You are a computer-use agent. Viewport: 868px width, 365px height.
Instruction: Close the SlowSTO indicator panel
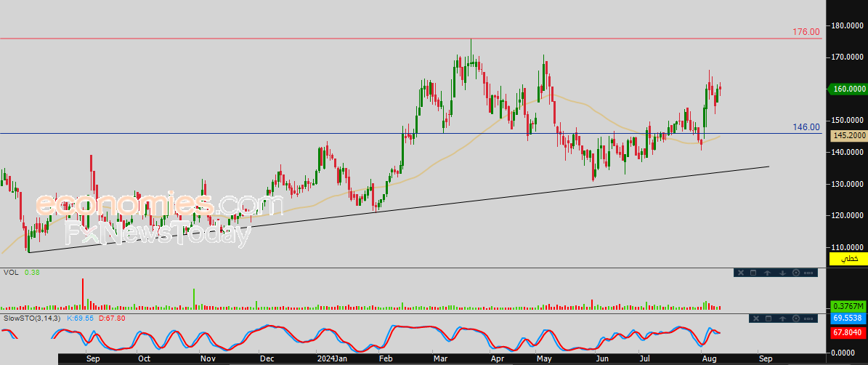755,318
